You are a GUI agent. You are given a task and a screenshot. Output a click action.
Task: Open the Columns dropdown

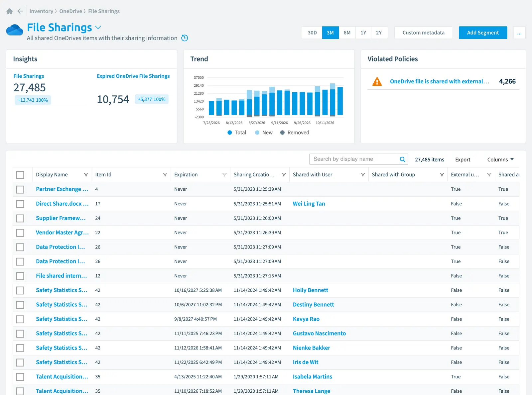[500, 159]
